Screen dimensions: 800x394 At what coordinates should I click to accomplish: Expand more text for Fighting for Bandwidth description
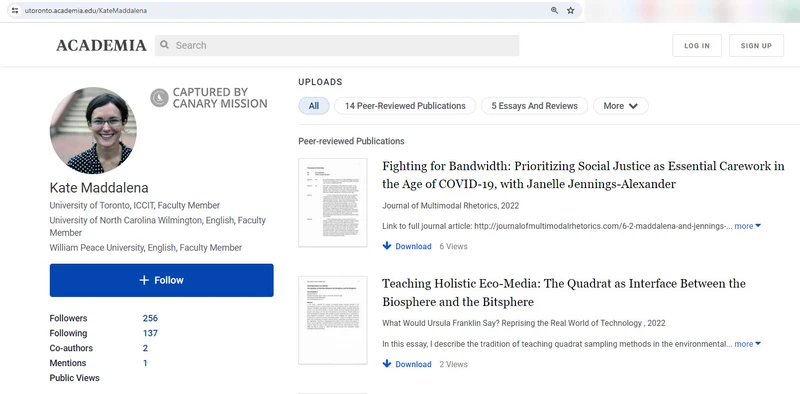pos(747,226)
